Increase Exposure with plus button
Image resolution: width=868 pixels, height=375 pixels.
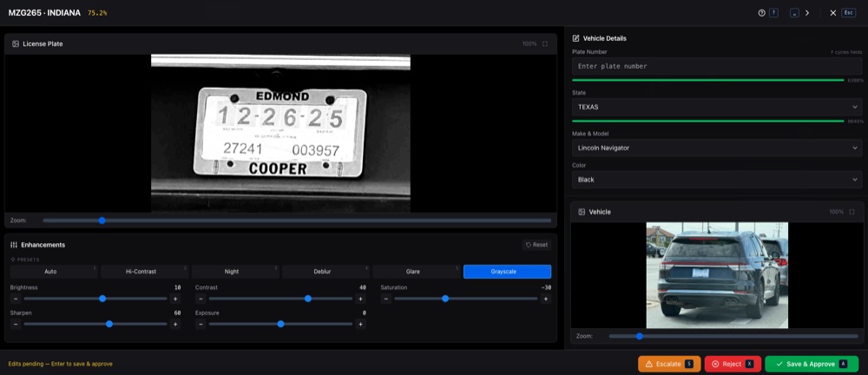360,324
